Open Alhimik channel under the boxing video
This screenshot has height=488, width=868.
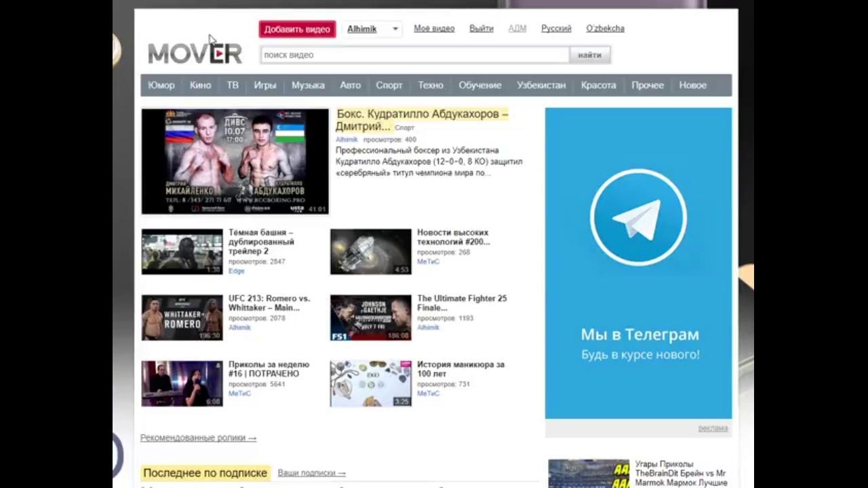click(x=347, y=140)
